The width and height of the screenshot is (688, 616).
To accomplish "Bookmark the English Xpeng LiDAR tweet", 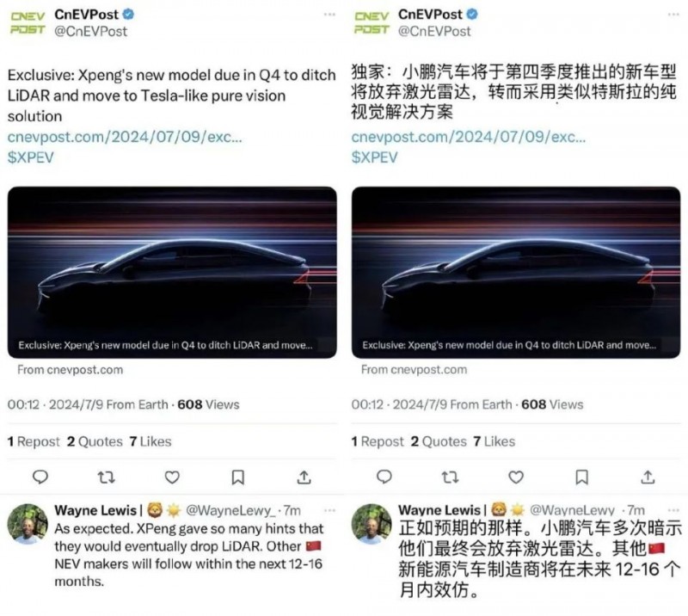I will (238, 477).
